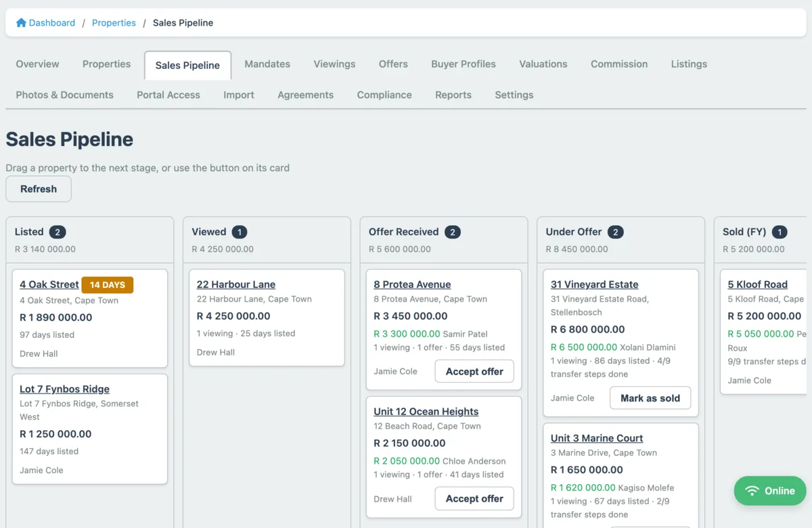
Task: Switch to the Portal Access tab
Action: point(168,95)
